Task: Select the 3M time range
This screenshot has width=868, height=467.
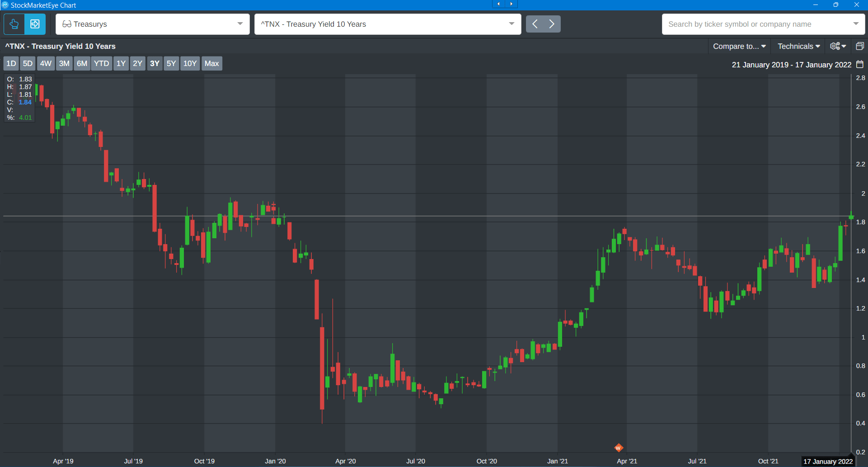Action: pyautogui.click(x=64, y=63)
